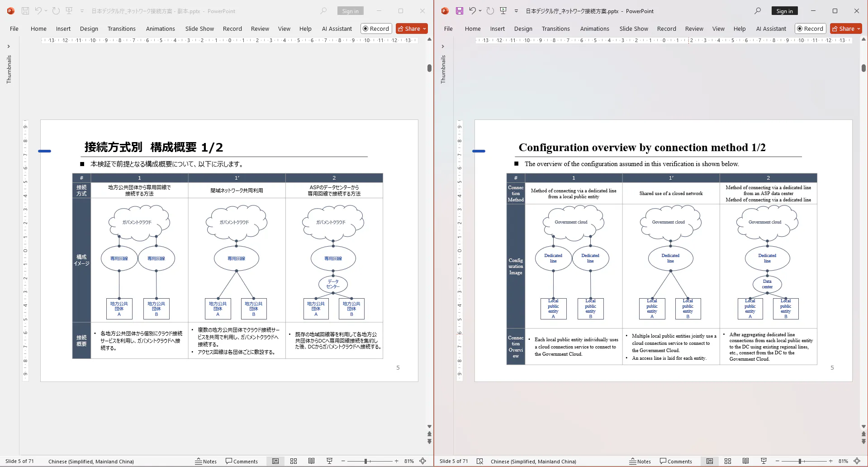Click zoom slider handle in right window

[x=800, y=461]
